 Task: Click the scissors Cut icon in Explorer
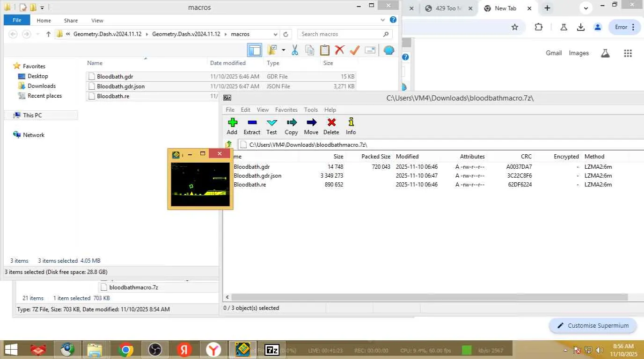click(x=295, y=50)
